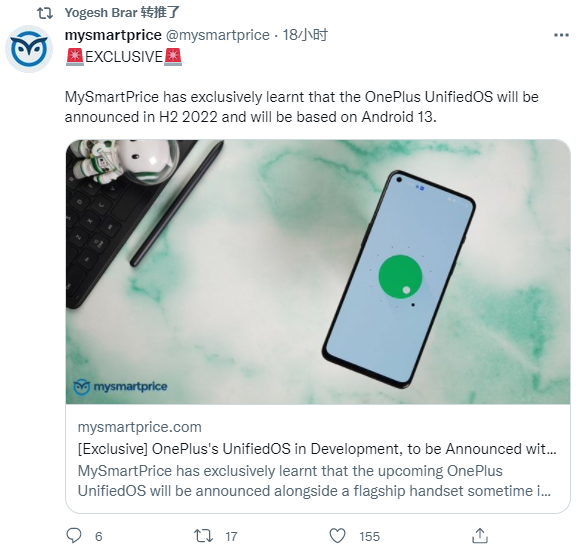
Task: Open the mysmartprice owl profile avatar
Action: (29, 49)
